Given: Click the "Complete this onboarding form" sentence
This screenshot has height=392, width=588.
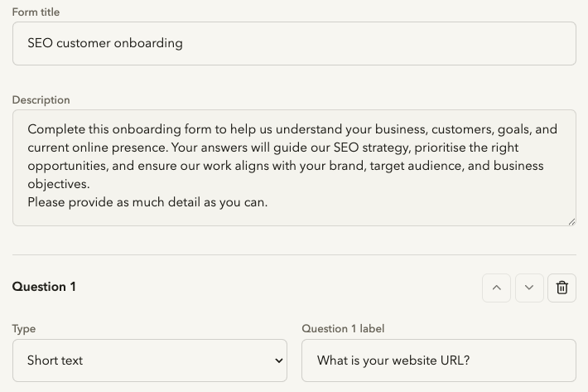Looking at the screenshot, I should [x=292, y=157].
